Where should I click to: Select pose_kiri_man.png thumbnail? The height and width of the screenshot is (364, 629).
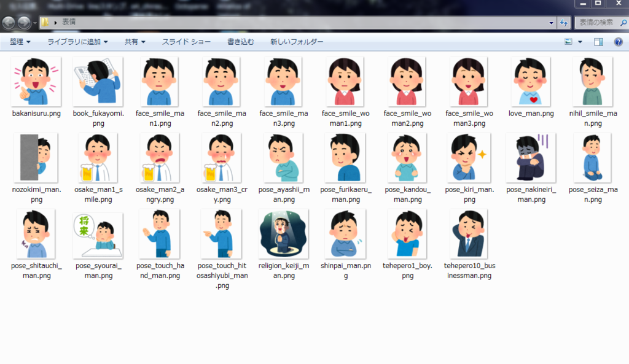click(x=469, y=158)
